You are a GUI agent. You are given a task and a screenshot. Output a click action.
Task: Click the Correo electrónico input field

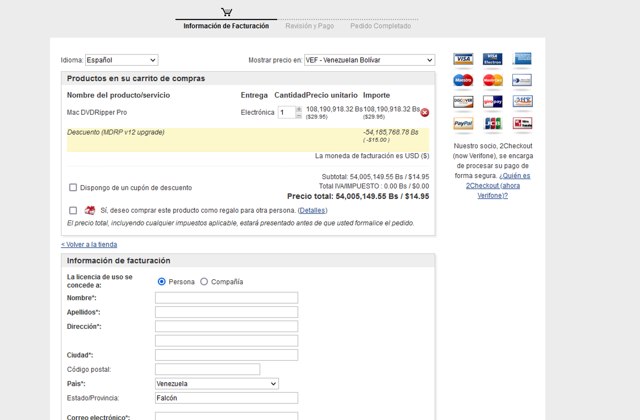point(227,416)
